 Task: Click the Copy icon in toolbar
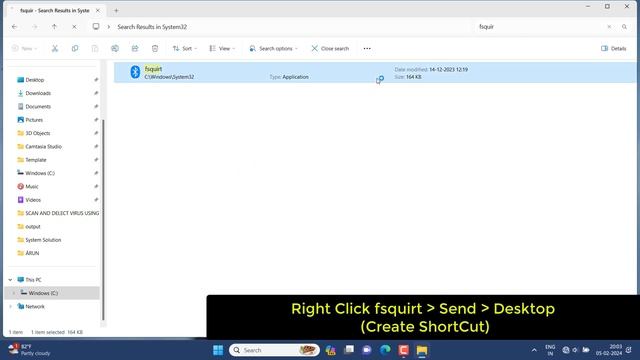(75, 49)
